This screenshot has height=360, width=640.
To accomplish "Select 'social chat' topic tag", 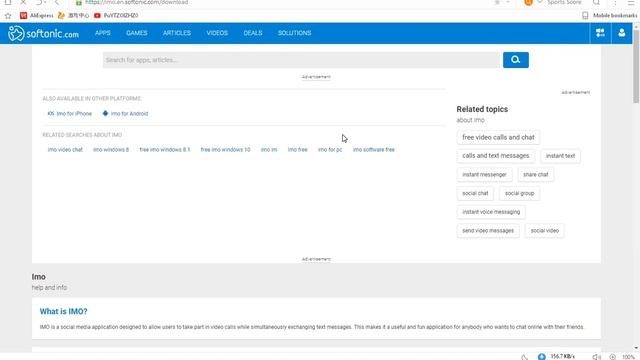I will pos(475,193).
